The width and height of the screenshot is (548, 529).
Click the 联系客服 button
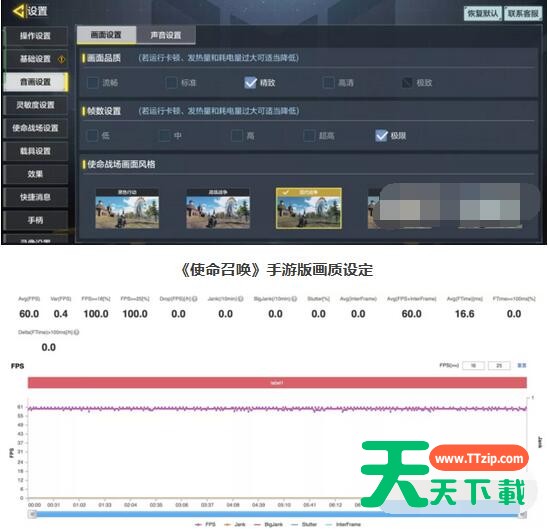pos(523,14)
